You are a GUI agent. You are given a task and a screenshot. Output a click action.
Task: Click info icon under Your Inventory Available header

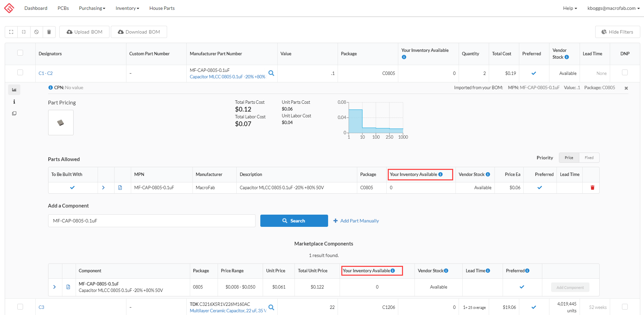point(404,57)
